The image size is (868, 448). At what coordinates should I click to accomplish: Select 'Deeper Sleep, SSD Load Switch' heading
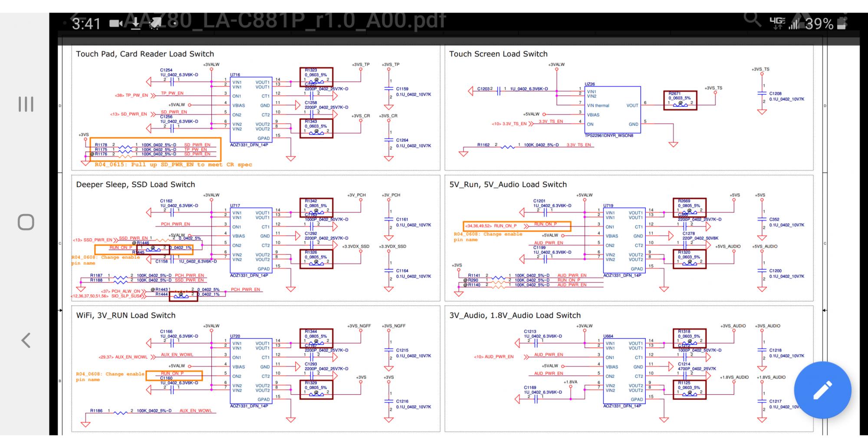coord(135,184)
